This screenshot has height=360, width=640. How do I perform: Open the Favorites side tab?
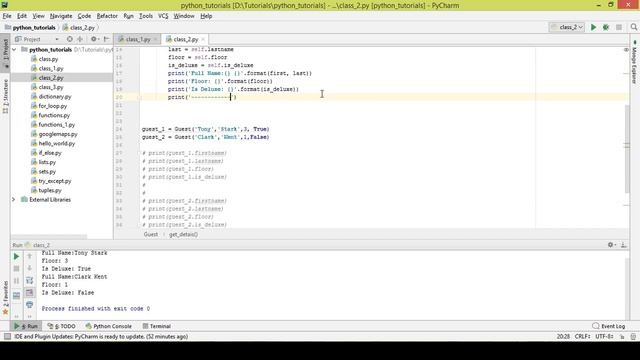click(6, 297)
